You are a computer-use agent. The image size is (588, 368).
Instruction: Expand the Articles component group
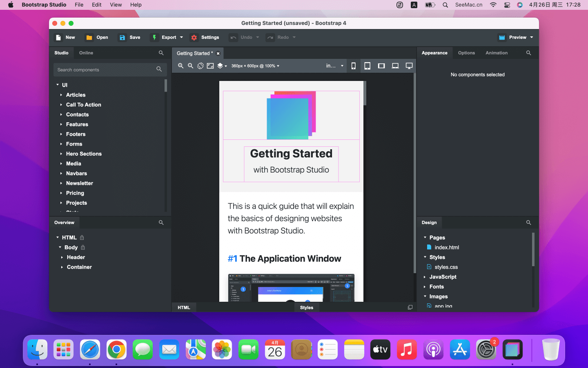click(x=61, y=95)
